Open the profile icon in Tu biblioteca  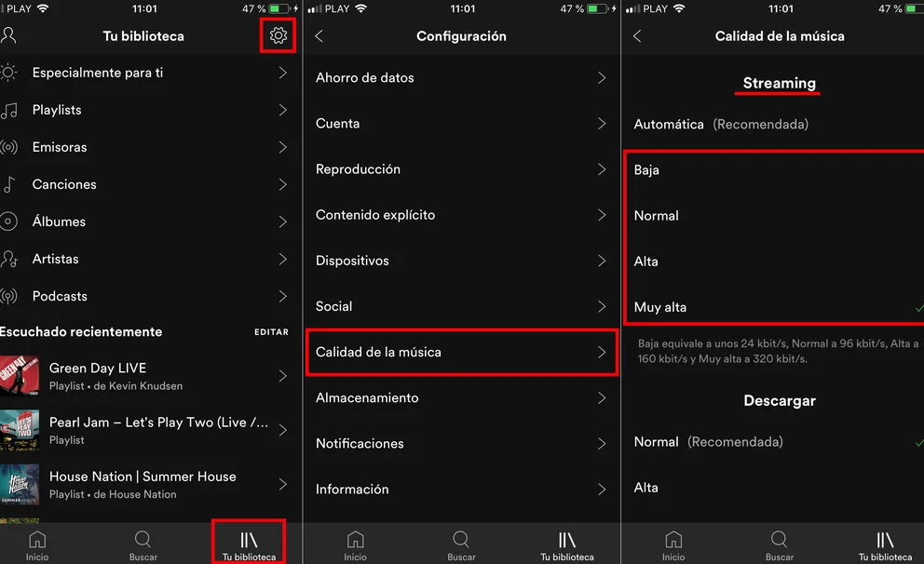tap(8, 36)
